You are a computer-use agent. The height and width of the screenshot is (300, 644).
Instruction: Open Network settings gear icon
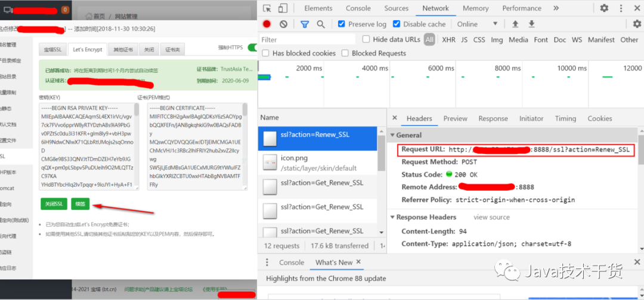(x=637, y=24)
